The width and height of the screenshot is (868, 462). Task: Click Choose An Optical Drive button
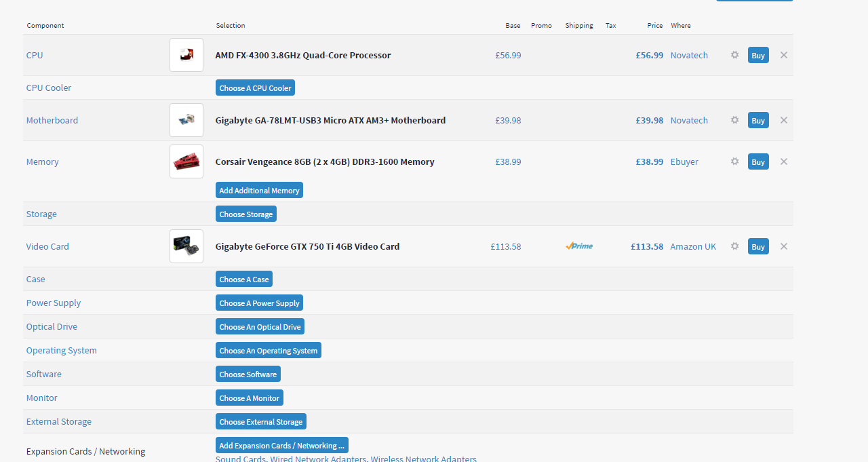click(x=260, y=327)
